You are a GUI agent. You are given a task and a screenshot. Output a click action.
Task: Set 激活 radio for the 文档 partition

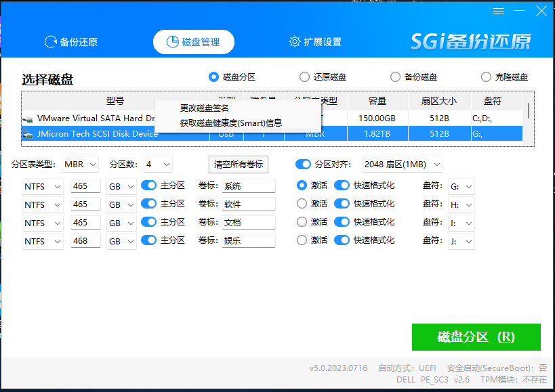click(302, 222)
